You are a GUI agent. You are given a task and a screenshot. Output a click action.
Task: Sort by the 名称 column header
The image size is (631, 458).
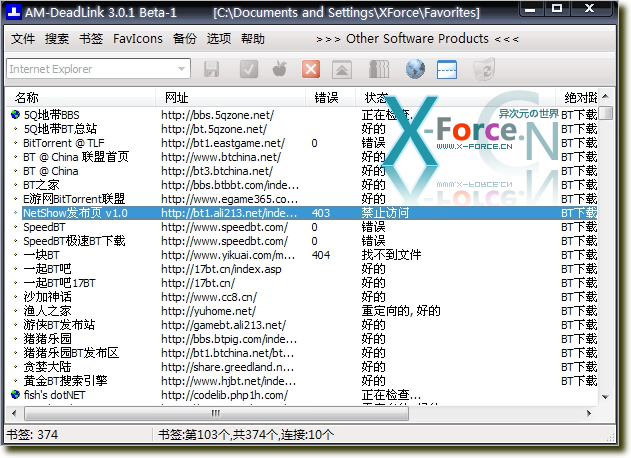pos(80,97)
